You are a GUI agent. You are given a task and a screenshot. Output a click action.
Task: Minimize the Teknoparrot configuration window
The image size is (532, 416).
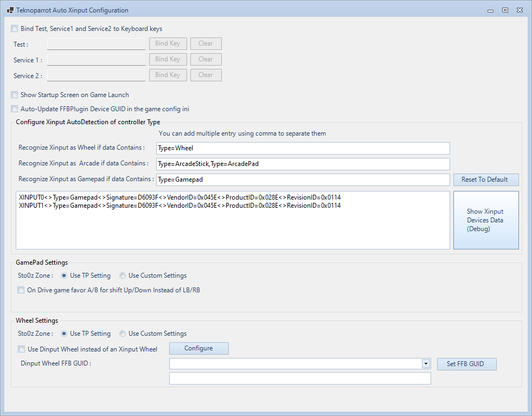[x=490, y=10]
